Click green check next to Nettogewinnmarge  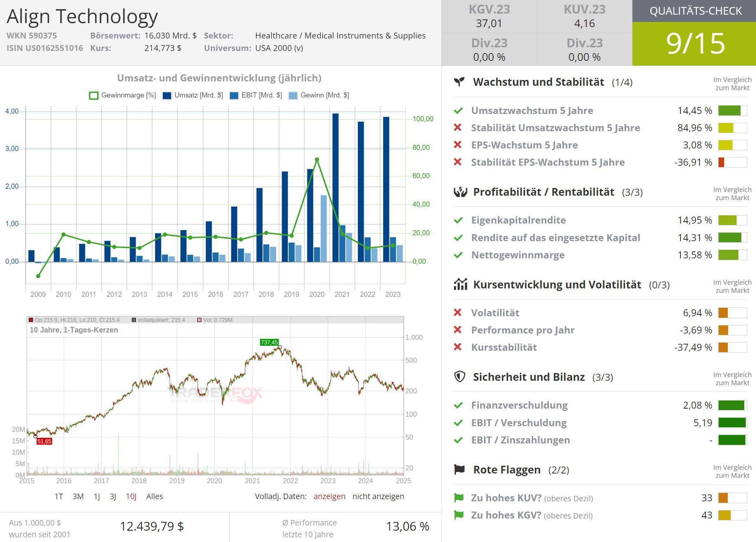pyautogui.click(x=458, y=255)
